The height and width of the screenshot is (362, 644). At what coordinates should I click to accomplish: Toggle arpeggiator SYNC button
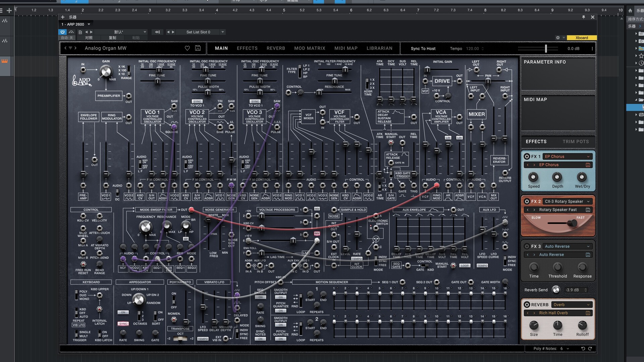(123, 324)
